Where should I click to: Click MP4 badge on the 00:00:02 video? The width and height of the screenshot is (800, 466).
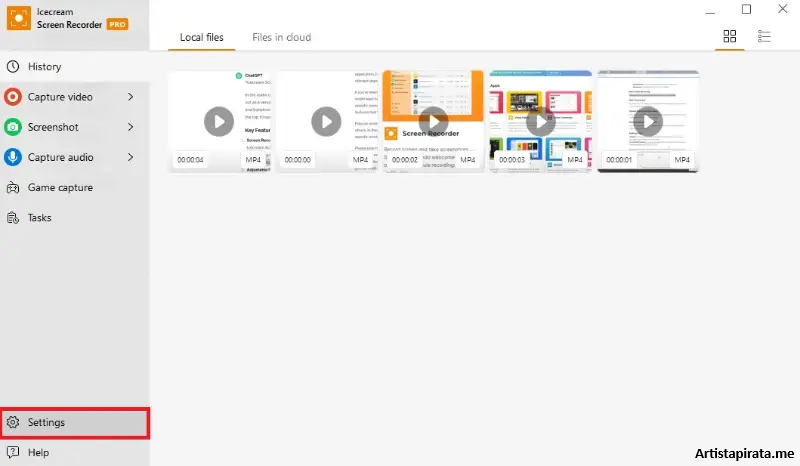[467, 160]
